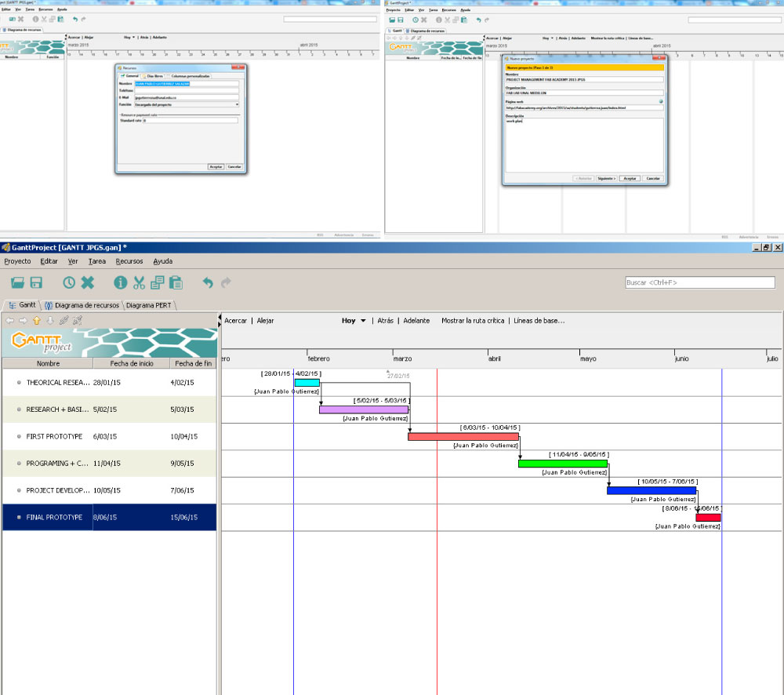784x695 pixels.
Task: Paste clipboard icon in GANTT JPGS.gan window toolbar
Action: click(x=176, y=282)
